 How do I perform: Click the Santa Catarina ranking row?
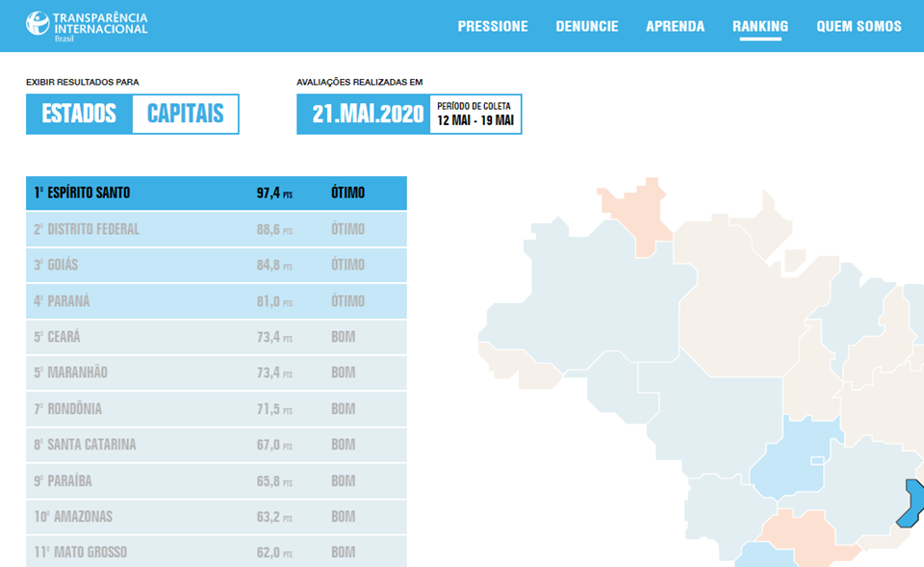coord(216,445)
